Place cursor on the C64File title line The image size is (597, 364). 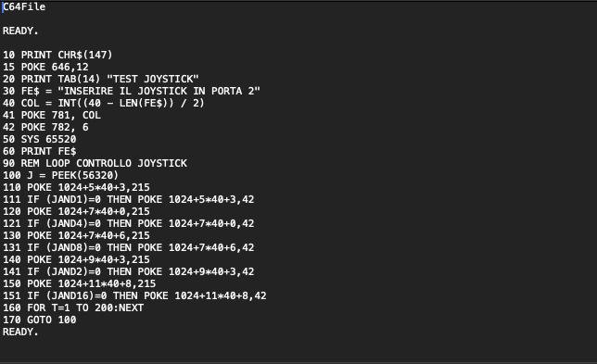click(x=24, y=6)
